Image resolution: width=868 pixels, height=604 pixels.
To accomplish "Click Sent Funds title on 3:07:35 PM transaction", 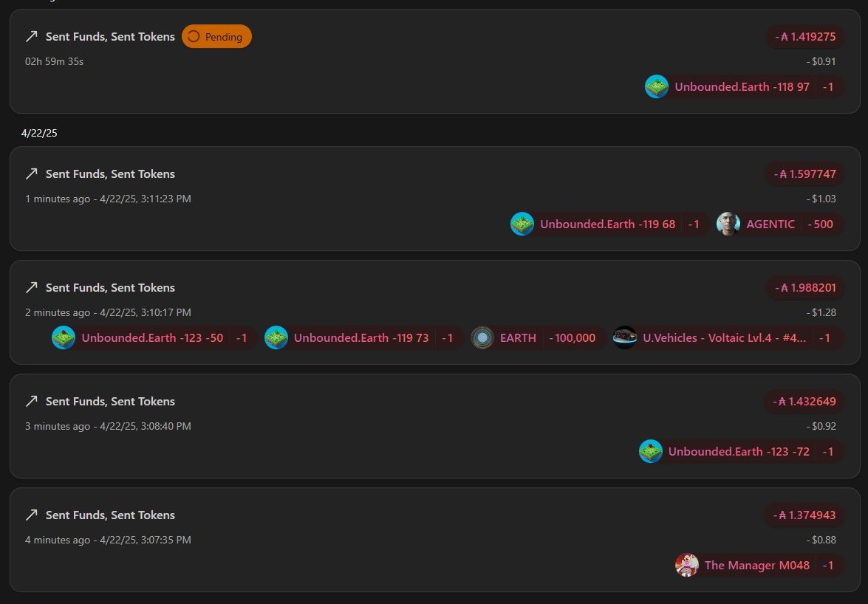I will pos(110,515).
